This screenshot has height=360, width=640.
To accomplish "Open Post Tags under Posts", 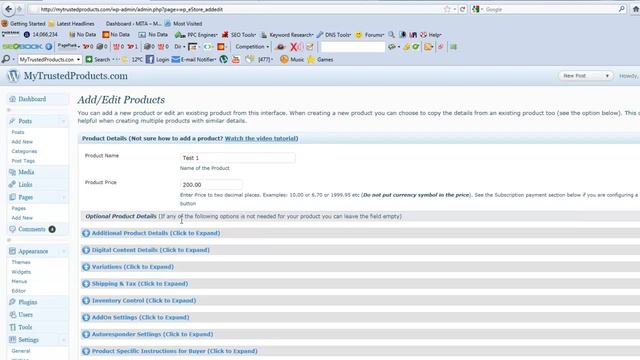I will [23, 161].
